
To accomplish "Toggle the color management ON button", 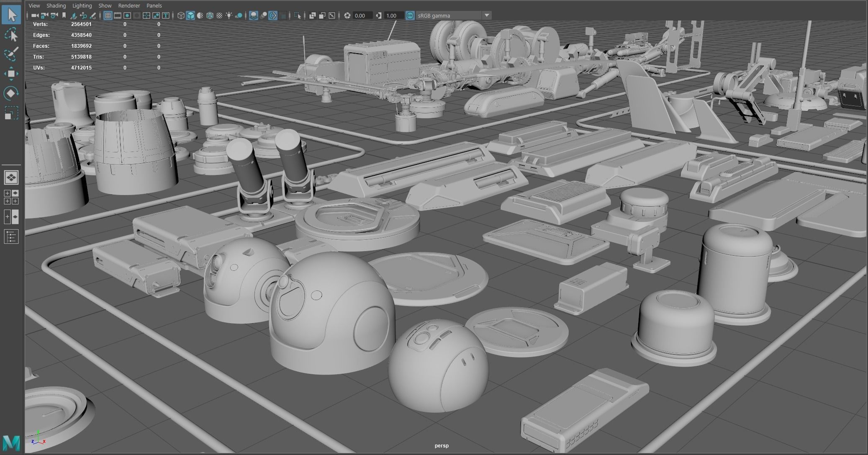I will tap(410, 15).
